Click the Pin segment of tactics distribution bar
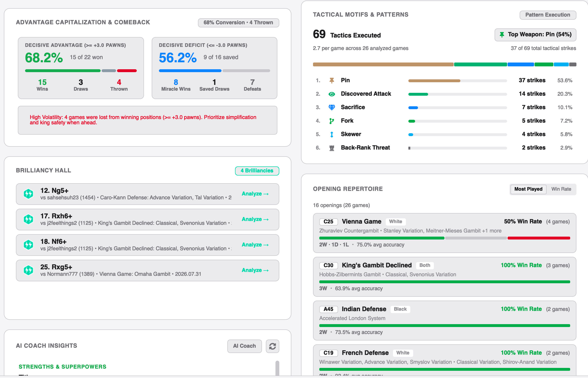The image size is (588, 378). coord(383,64)
